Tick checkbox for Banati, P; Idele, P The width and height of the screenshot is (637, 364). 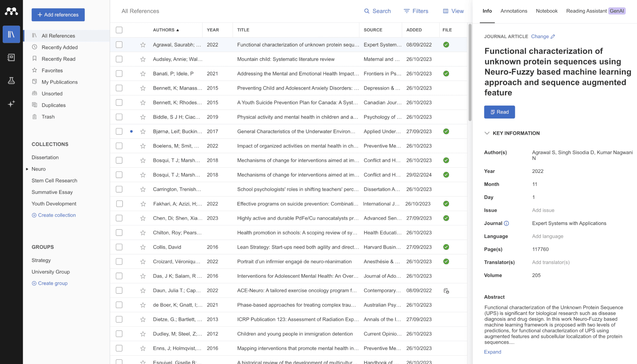click(119, 74)
